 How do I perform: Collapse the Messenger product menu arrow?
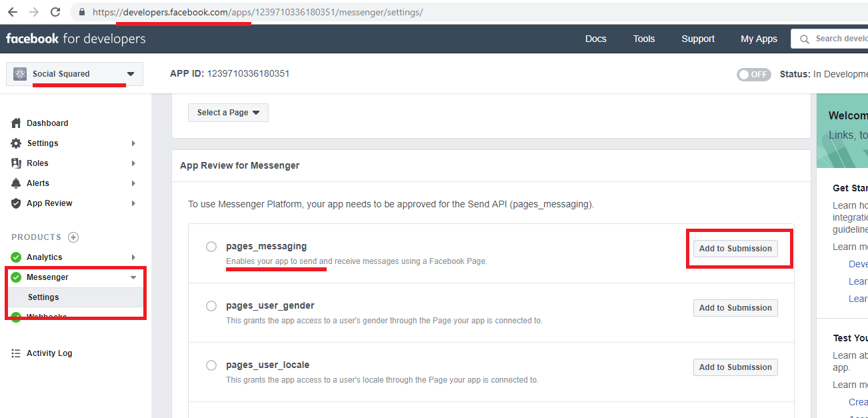pos(133,277)
